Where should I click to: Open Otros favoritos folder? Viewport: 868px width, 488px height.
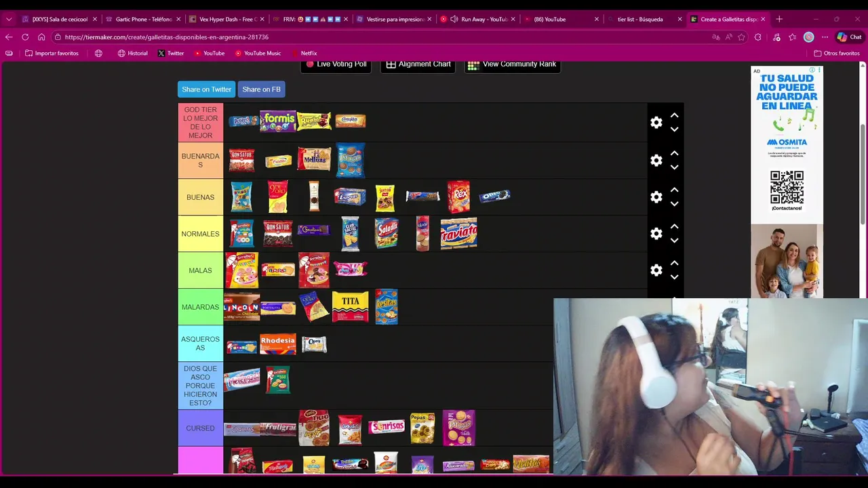click(837, 53)
